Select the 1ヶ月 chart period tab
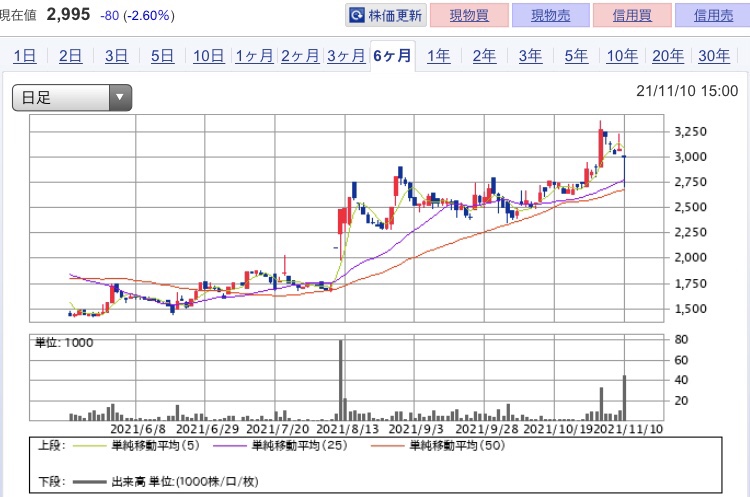This screenshot has width=750, height=497. 254,56
